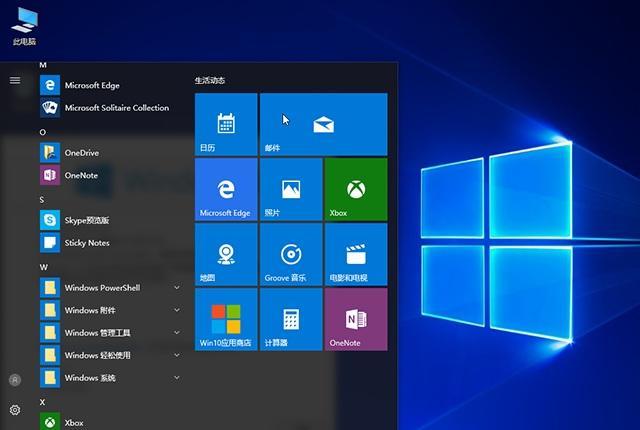Click the letter X section header
The height and width of the screenshot is (430, 640).
click(42, 402)
